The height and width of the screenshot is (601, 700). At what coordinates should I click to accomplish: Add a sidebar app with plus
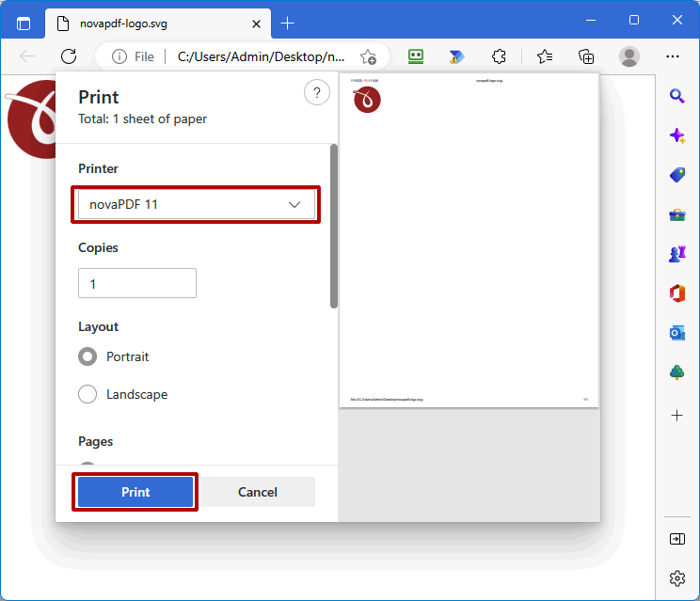click(677, 416)
